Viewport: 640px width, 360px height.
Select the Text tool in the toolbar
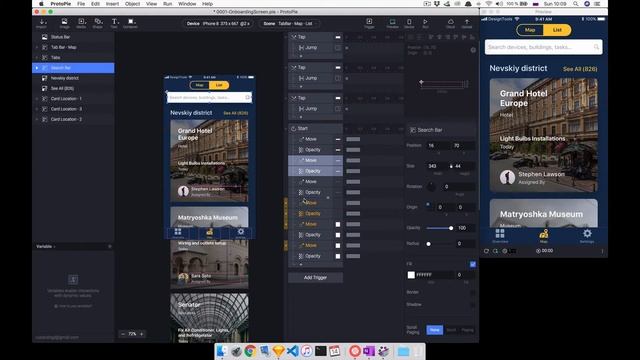coord(114,23)
